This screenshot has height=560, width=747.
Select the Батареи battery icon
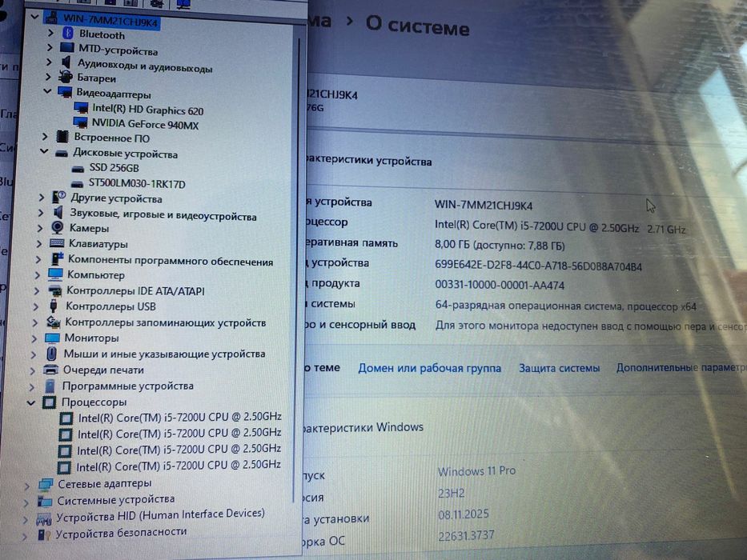(66, 77)
